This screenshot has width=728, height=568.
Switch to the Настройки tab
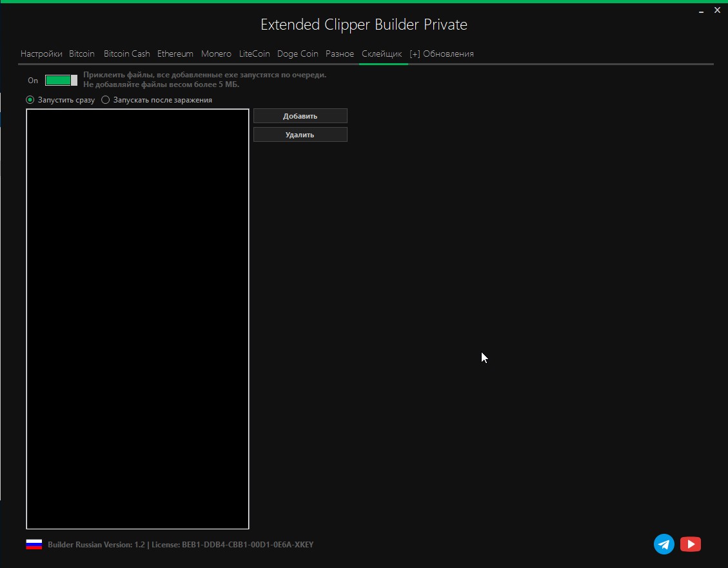[41, 54]
